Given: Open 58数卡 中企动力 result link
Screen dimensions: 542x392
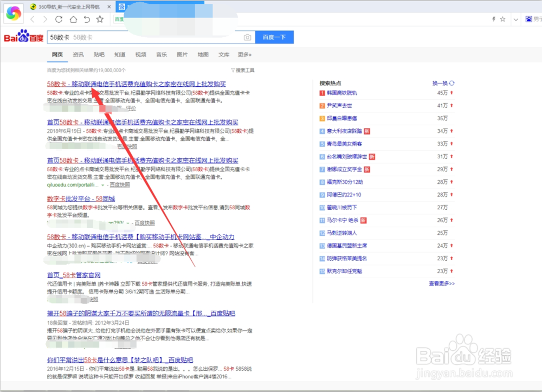Looking at the screenshot, I should tap(141, 237).
